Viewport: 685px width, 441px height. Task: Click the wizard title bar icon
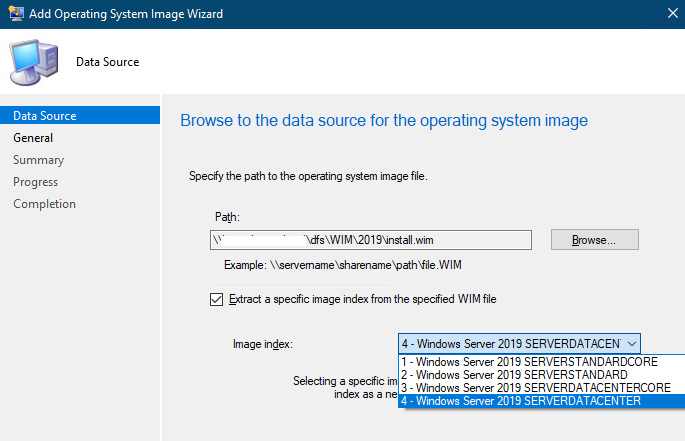click(16, 14)
